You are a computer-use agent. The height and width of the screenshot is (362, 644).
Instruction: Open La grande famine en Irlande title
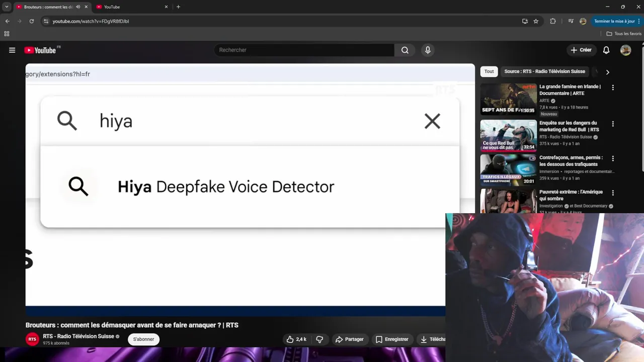pyautogui.click(x=570, y=90)
